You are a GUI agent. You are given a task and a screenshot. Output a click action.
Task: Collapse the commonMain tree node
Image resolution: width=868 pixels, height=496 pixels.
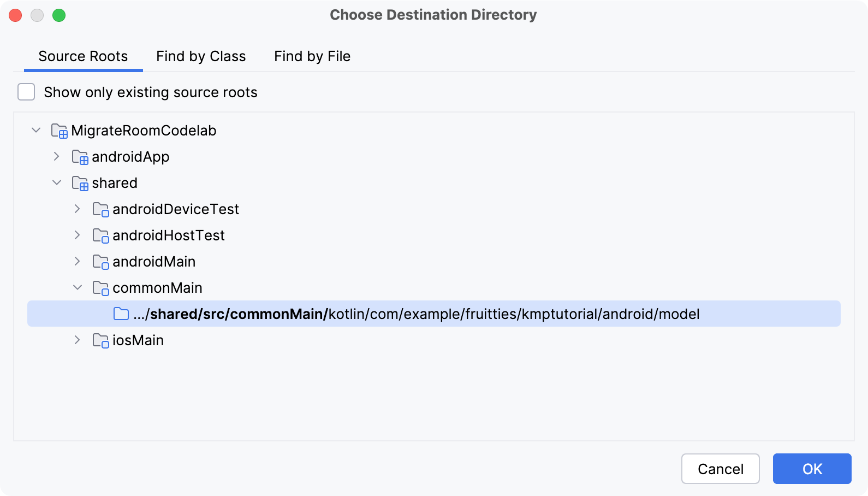point(78,288)
